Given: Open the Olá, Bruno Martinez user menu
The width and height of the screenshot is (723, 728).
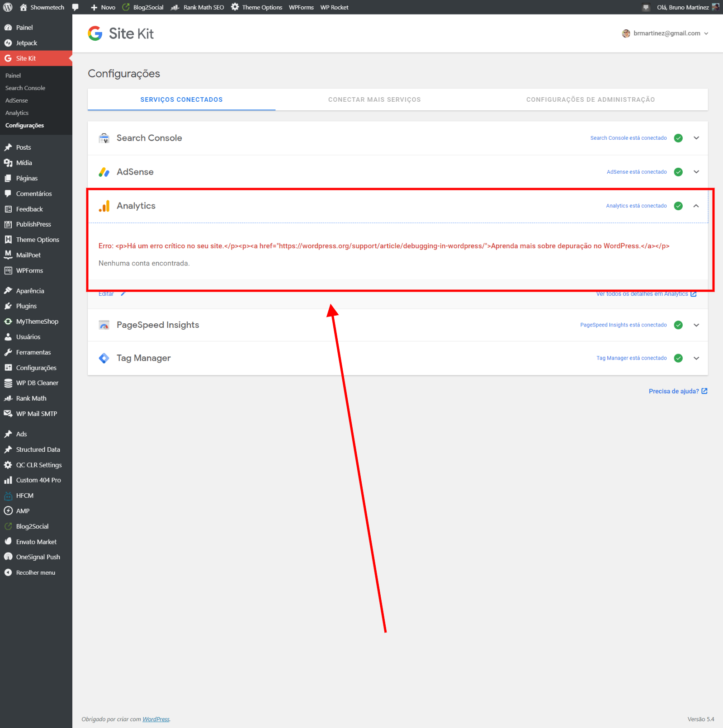Looking at the screenshot, I should point(688,7).
